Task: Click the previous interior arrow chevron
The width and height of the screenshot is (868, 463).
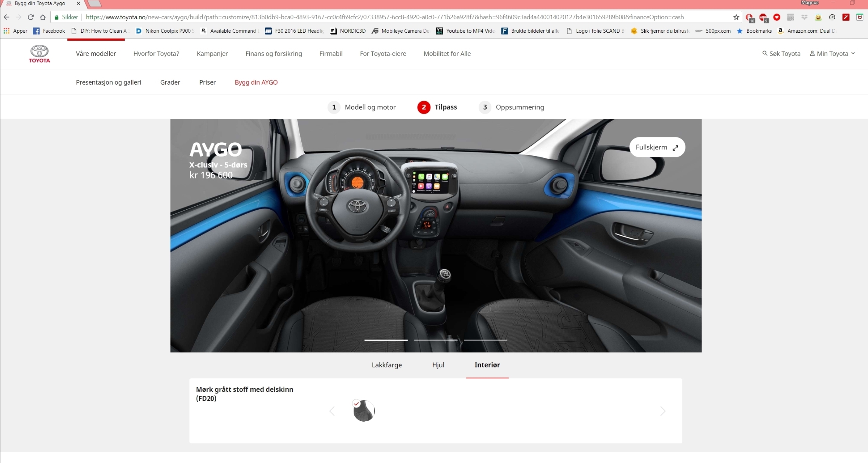Action: tap(332, 411)
